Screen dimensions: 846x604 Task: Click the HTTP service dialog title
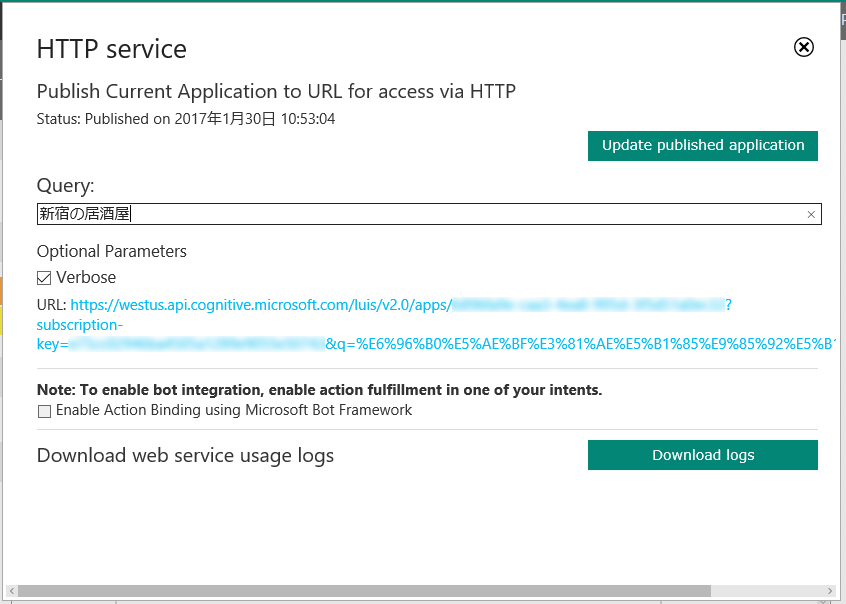[111, 48]
